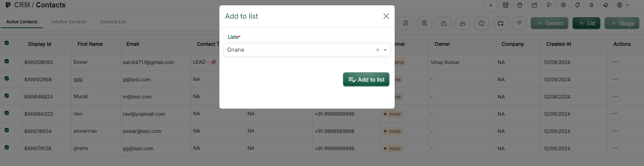This screenshot has width=644, height=166.
Task: Open the settings gear icon
Action: (563, 5)
